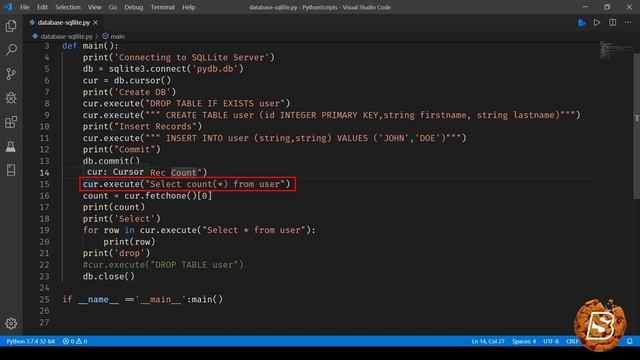Minimize the Visual Studio Code window
The image size is (640, 360).
(x=585, y=7)
